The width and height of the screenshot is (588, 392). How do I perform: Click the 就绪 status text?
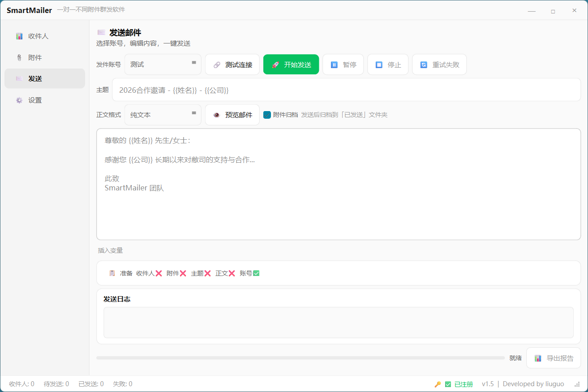[x=515, y=358]
